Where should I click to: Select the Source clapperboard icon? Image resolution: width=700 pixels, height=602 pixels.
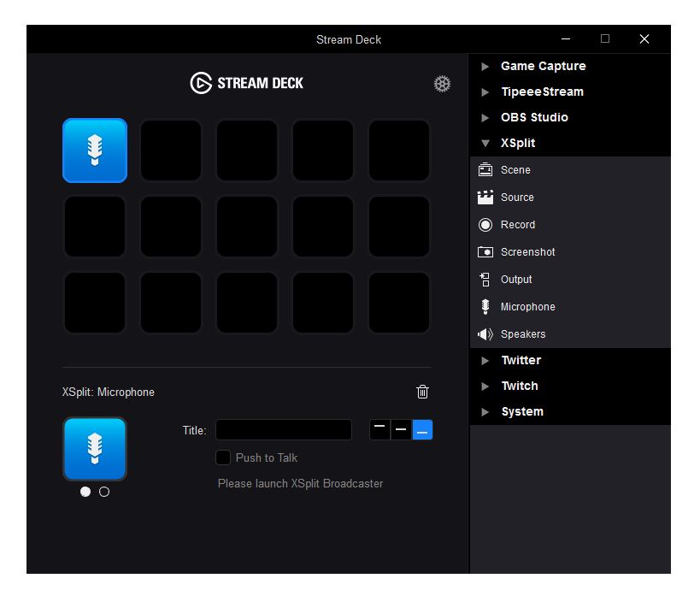coord(485,198)
